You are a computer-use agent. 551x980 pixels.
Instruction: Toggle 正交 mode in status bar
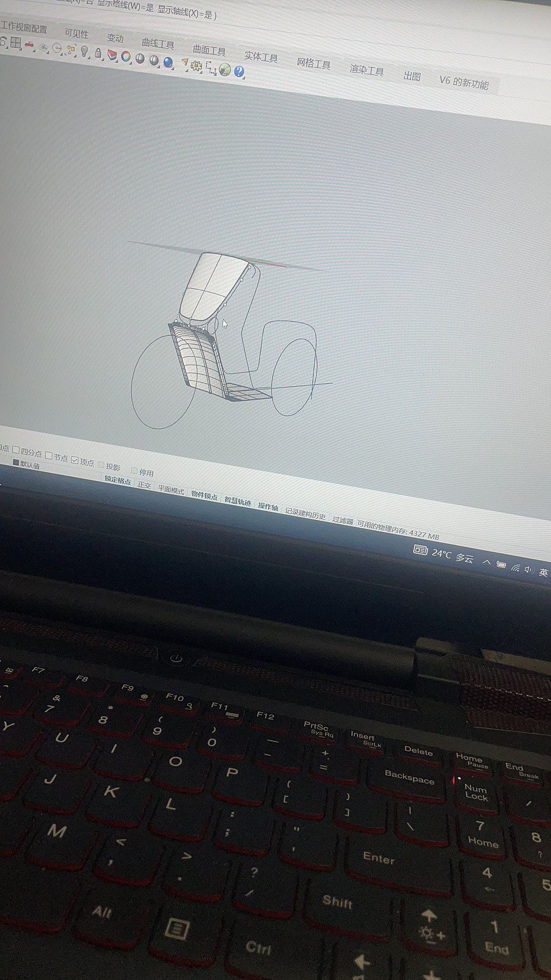pos(144,485)
